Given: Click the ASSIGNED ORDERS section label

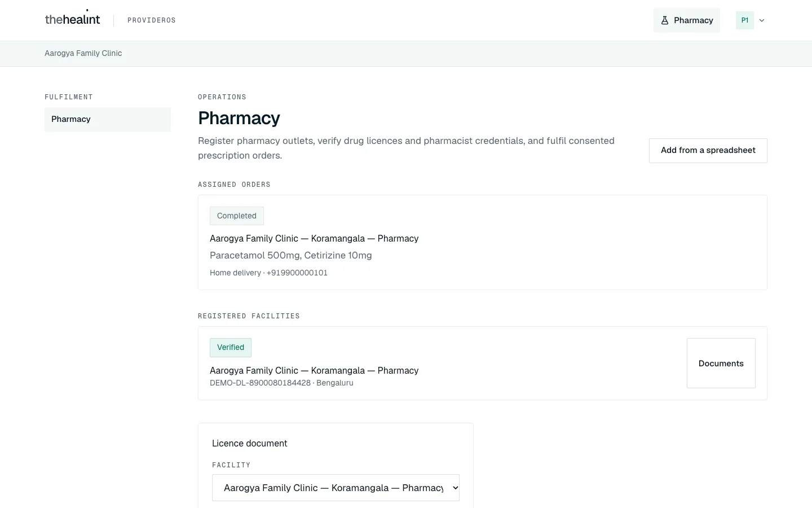Looking at the screenshot, I should 234,185.
